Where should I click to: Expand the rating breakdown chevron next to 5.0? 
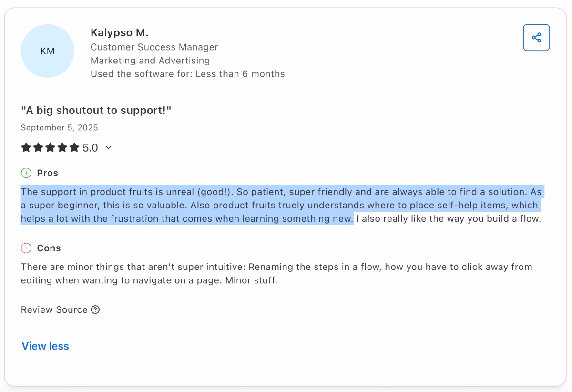(108, 148)
